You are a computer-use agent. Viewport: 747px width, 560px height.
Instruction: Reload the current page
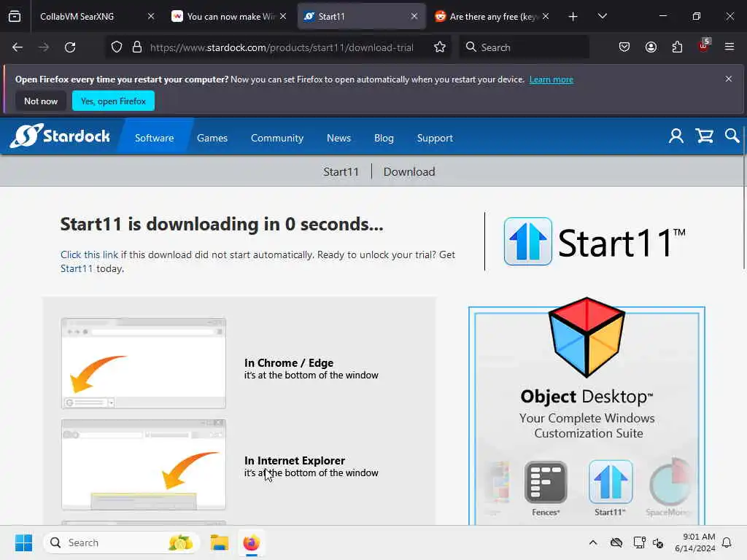click(70, 47)
